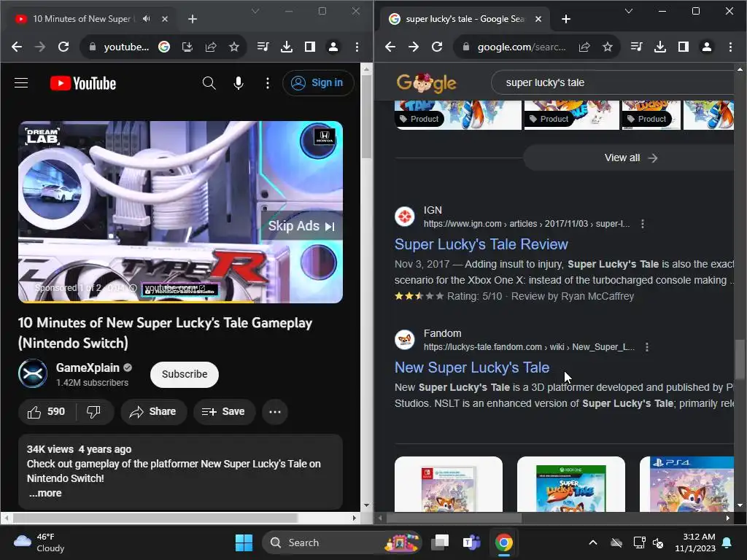
Task: Open Super Lucky's Tale Review link
Action: click(481, 244)
